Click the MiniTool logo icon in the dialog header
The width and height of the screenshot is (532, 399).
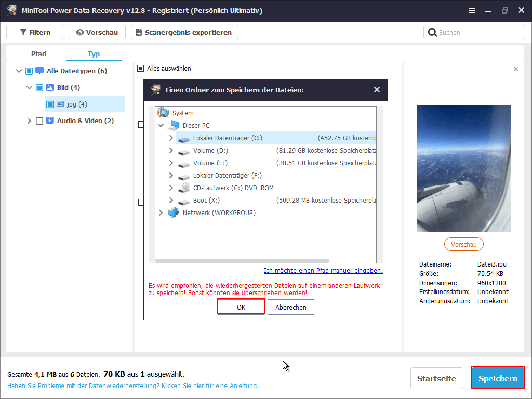click(x=154, y=89)
